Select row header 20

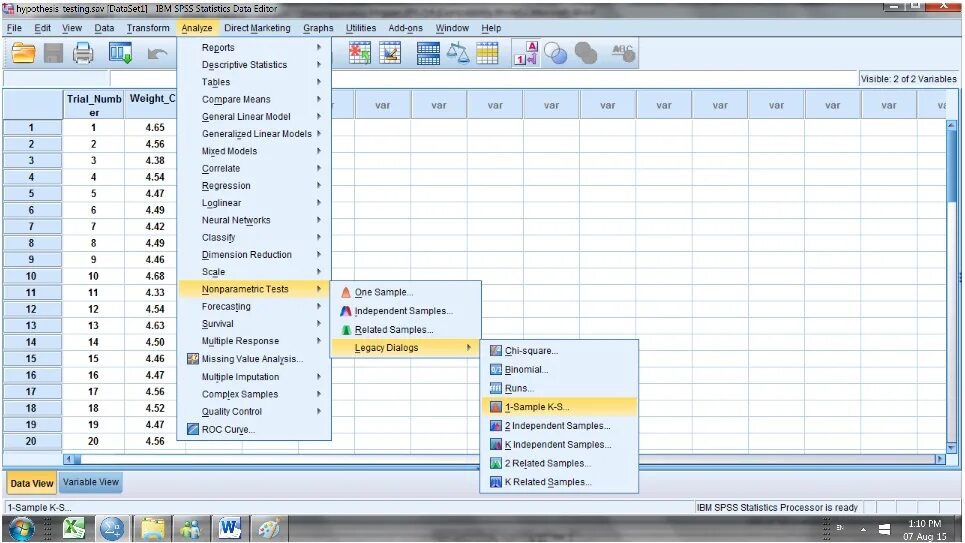tap(31, 441)
